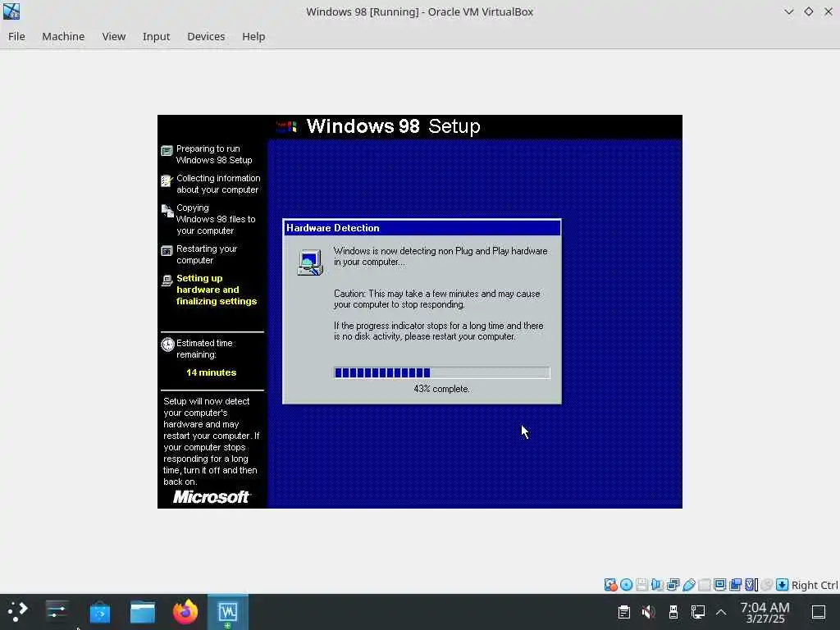The image size is (840, 630).
Task: Click the muted volume tray icon
Action: coord(648,612)
